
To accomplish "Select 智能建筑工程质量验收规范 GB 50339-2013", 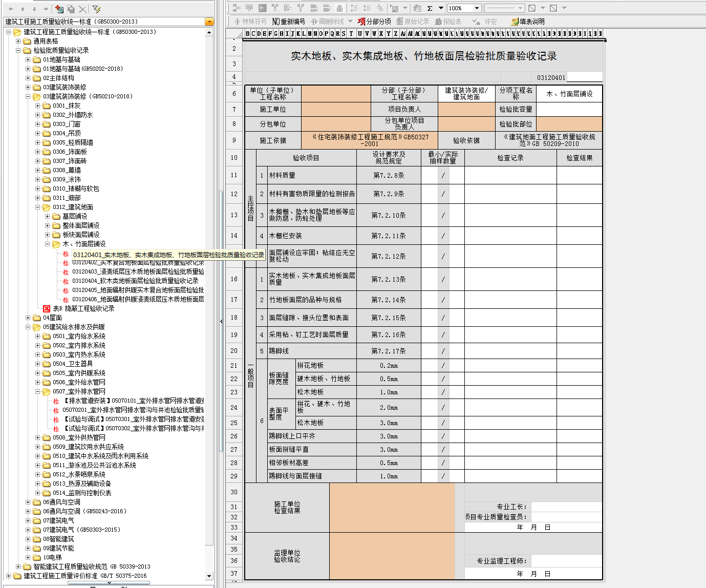I will click(92, 566).
